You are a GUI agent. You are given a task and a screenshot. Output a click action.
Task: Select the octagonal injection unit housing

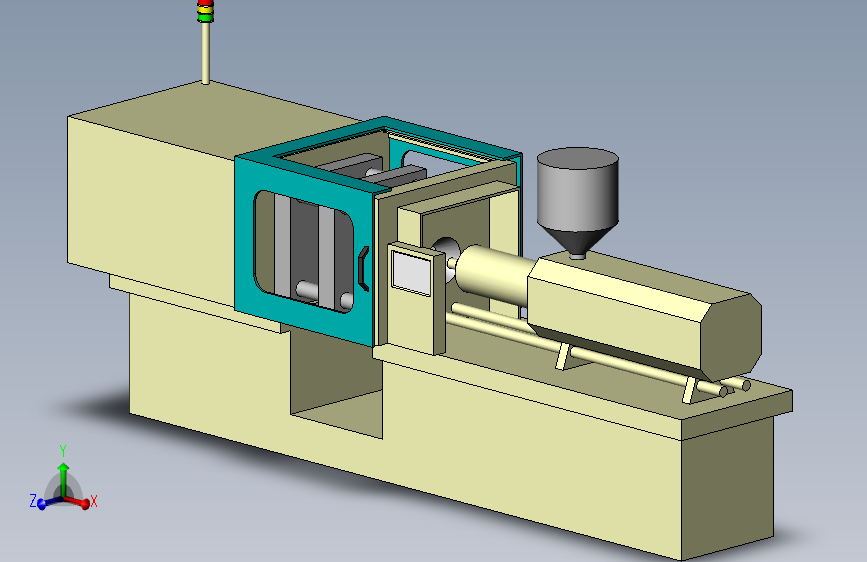(x=645, y=316)
